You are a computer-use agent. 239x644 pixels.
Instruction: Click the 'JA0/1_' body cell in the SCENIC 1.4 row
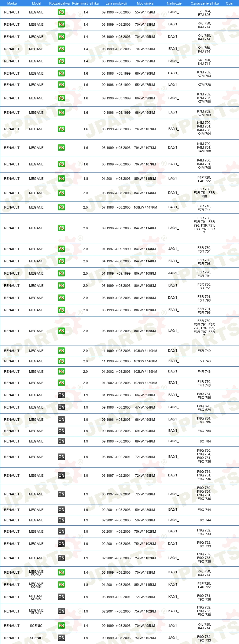click(x=174, y=626)
